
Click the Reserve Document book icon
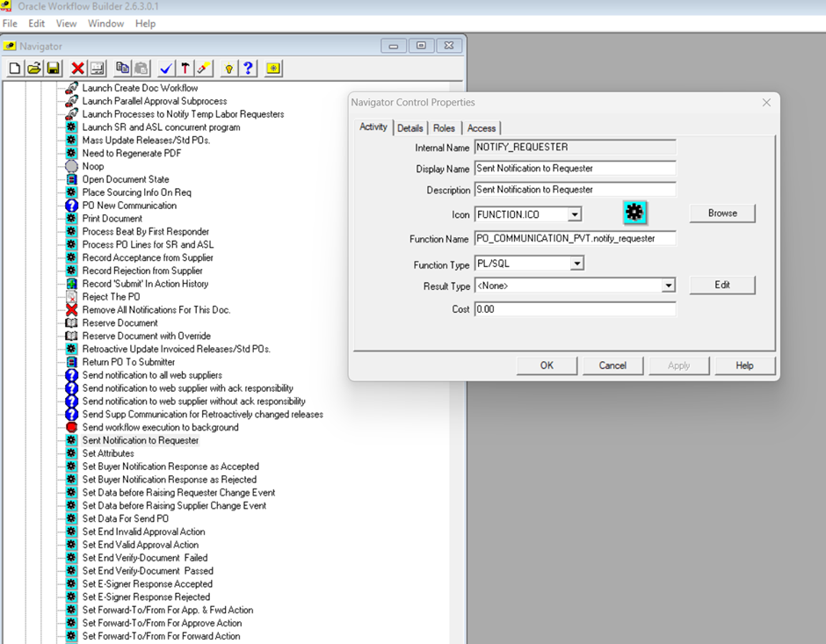[71, 322]
